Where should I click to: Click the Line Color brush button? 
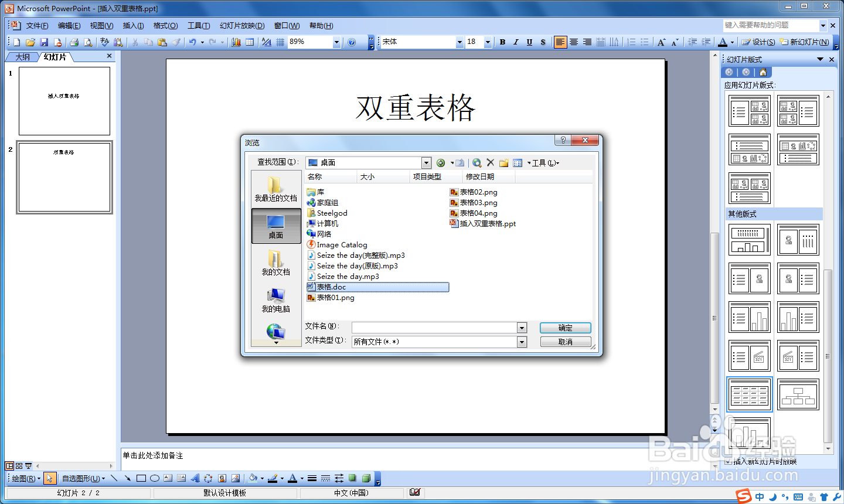pos(272,478)
